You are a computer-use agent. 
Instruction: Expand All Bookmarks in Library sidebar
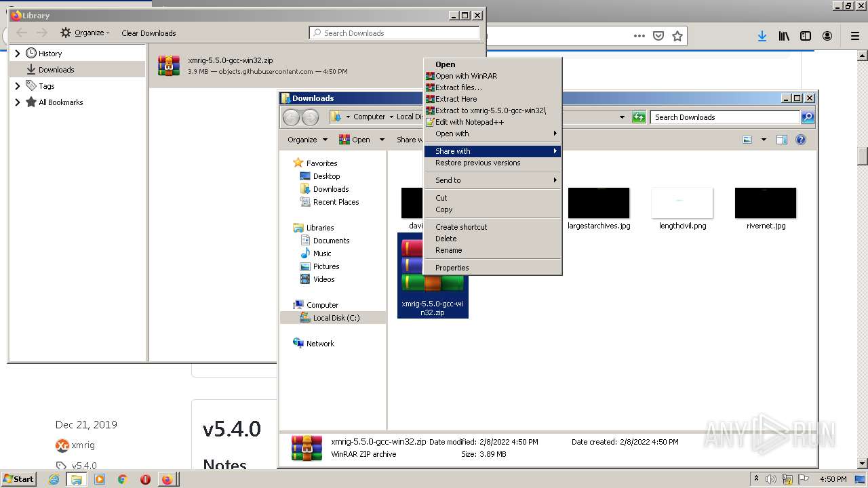(18, 102)
